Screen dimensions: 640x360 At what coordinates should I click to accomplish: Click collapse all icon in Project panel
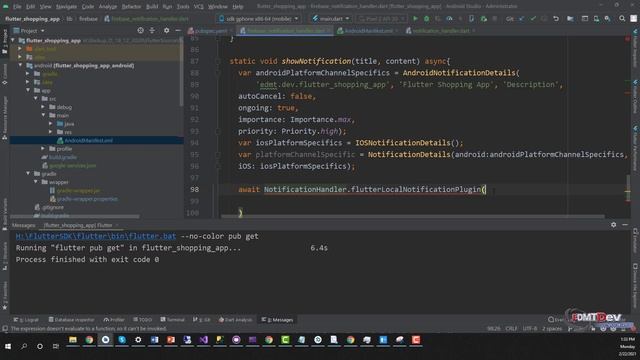(152, 31)
